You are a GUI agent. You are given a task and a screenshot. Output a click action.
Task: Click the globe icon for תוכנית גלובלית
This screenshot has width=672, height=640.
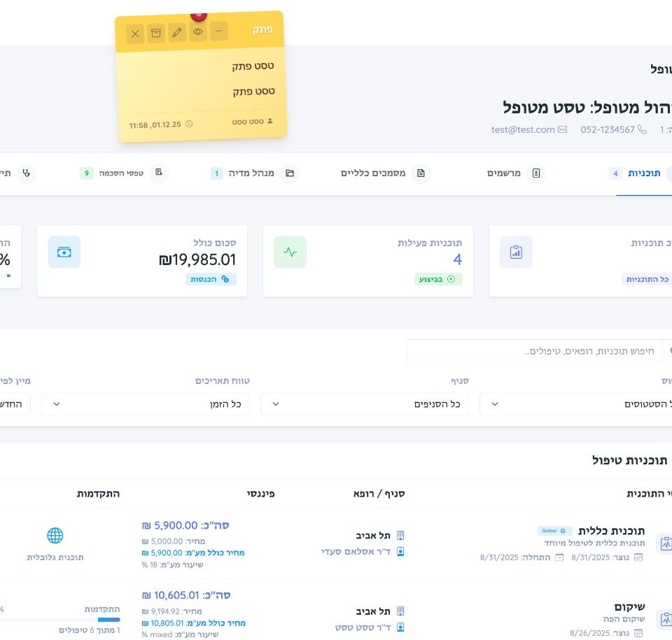(55, 536)
